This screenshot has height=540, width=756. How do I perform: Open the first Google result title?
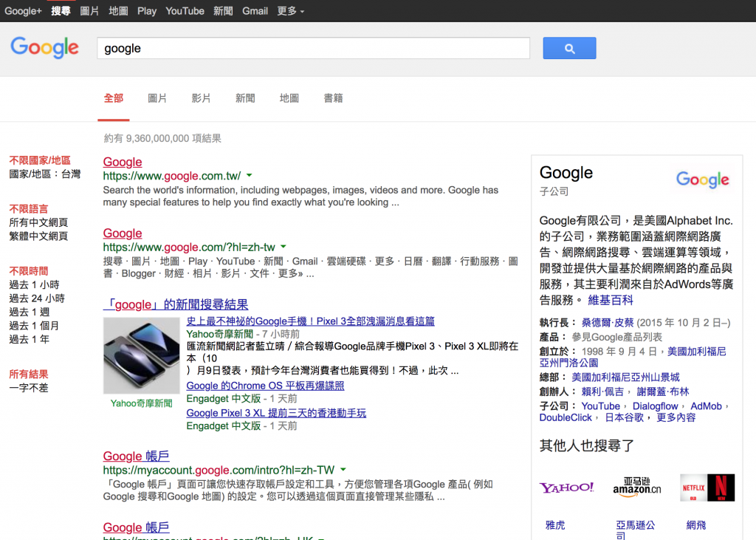[123, 162]
